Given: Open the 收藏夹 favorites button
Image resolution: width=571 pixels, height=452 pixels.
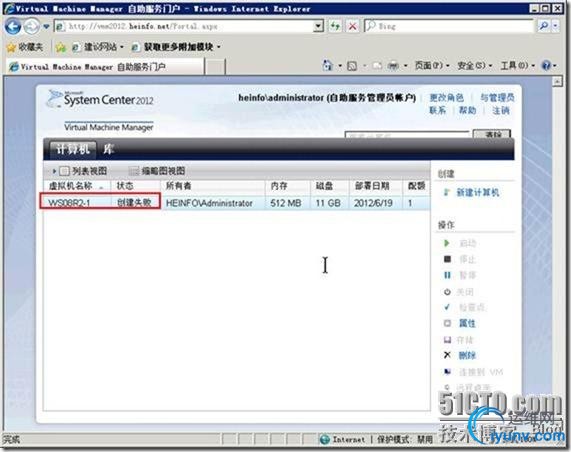Looking at the screenshot, I should [x=25, y=47].
